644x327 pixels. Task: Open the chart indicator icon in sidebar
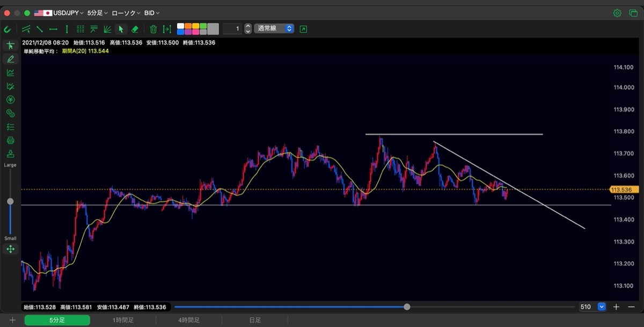click(10, 72)
